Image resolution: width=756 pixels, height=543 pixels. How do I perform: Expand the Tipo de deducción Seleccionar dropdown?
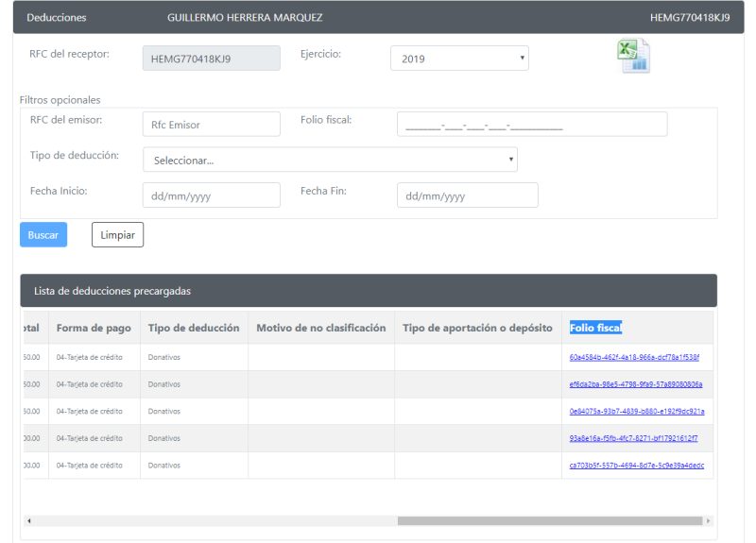330,160
